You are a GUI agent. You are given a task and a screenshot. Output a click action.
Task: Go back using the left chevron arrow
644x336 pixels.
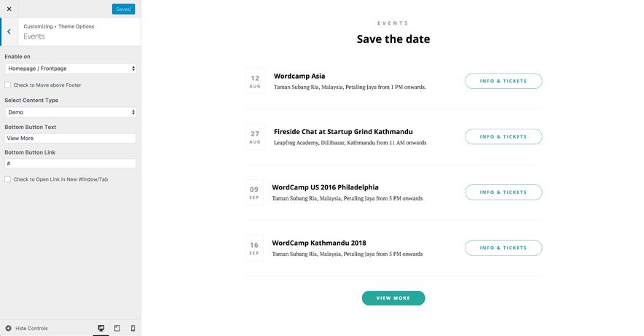tap(9, 32)
